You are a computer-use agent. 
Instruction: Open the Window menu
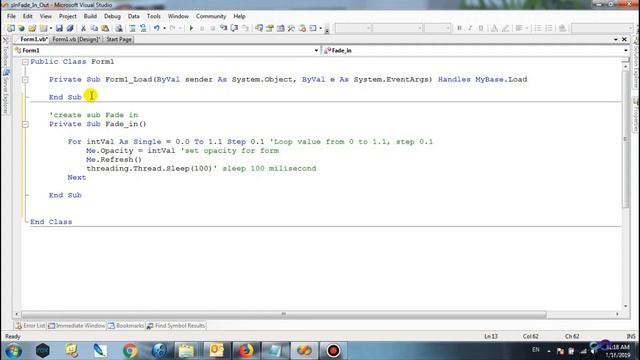point(178,16)
